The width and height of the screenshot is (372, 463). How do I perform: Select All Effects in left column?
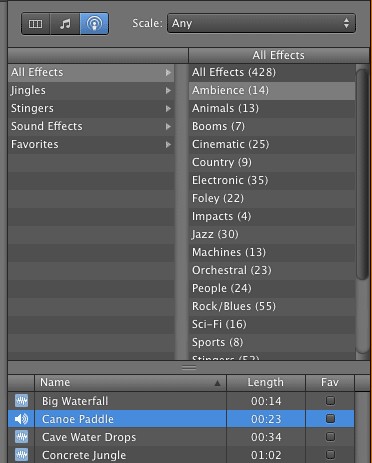point(91,72)
